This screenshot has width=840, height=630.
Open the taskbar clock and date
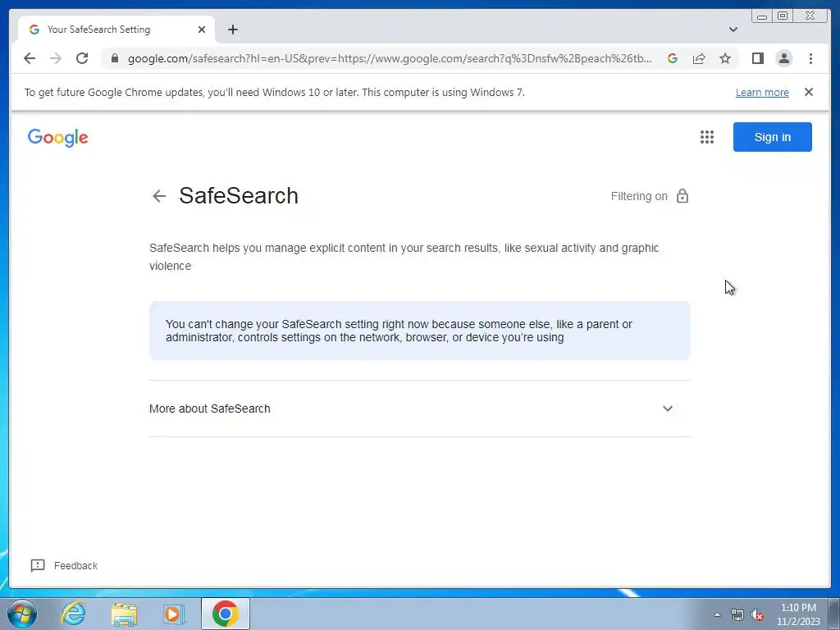[x=797, y=614]
